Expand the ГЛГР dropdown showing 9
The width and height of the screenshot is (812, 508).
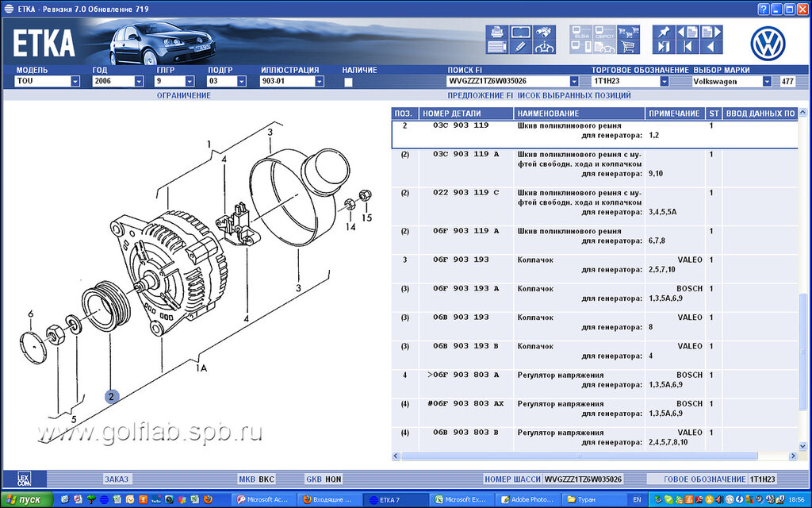(190, 82)
